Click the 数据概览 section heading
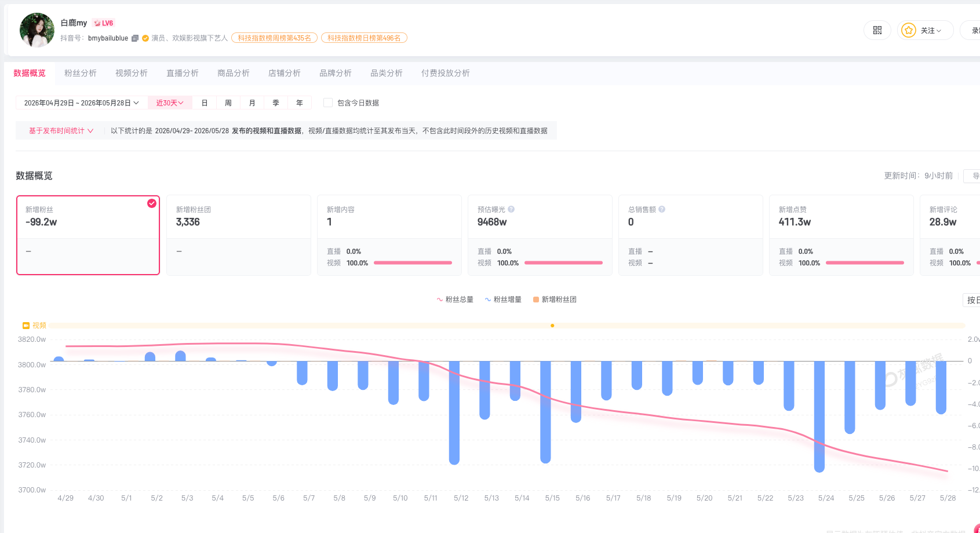The width and height of the screenshot is (980, 533). [34, 176]
